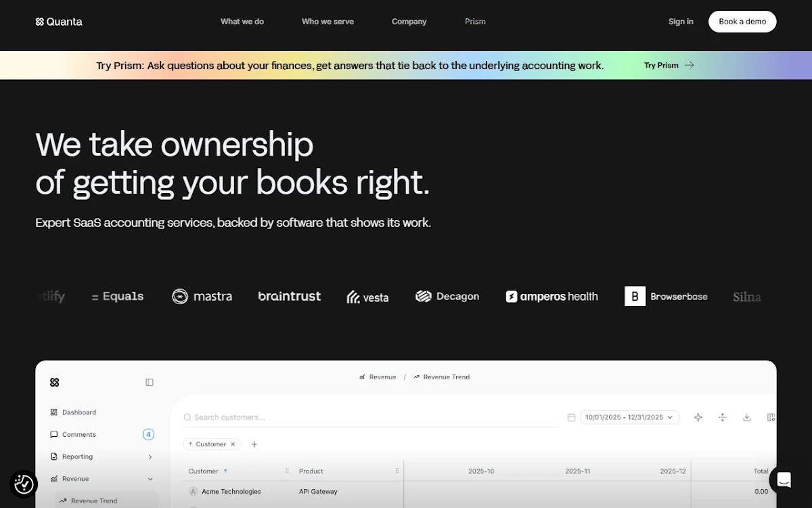Click the expand rows icon in toolbar
The width and height of the screenshot is (812, 508).
(x=723, y=417)
